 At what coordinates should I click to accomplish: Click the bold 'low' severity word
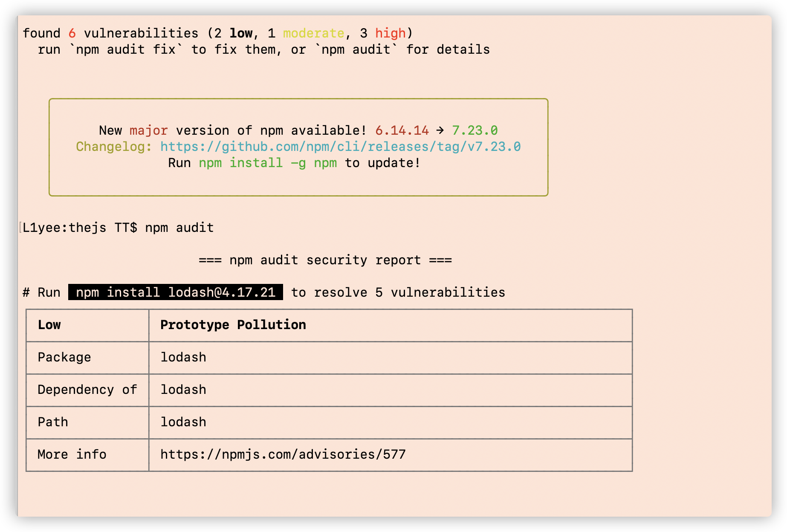[x=241, y=33]
